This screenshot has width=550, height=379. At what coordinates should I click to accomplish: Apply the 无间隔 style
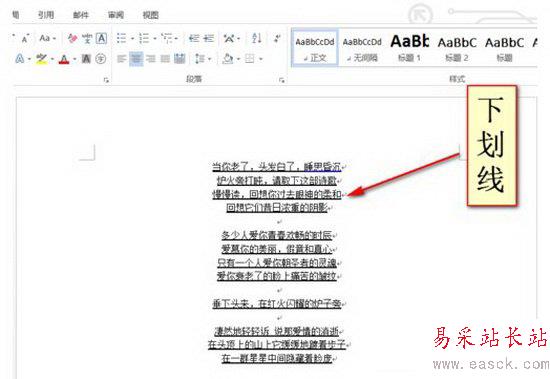(362, 48)
